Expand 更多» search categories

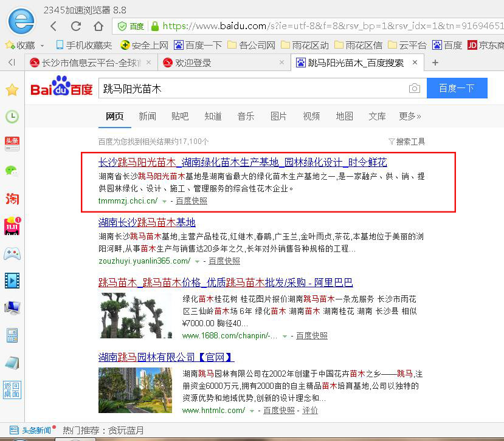410,116
